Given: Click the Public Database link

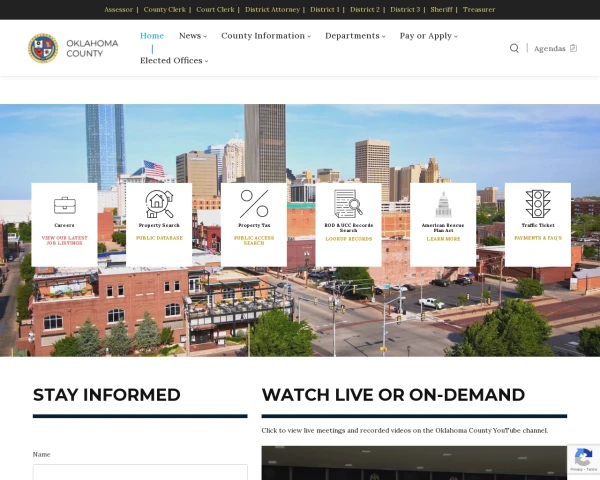Looking at the screenshot, I should (159, 238).
